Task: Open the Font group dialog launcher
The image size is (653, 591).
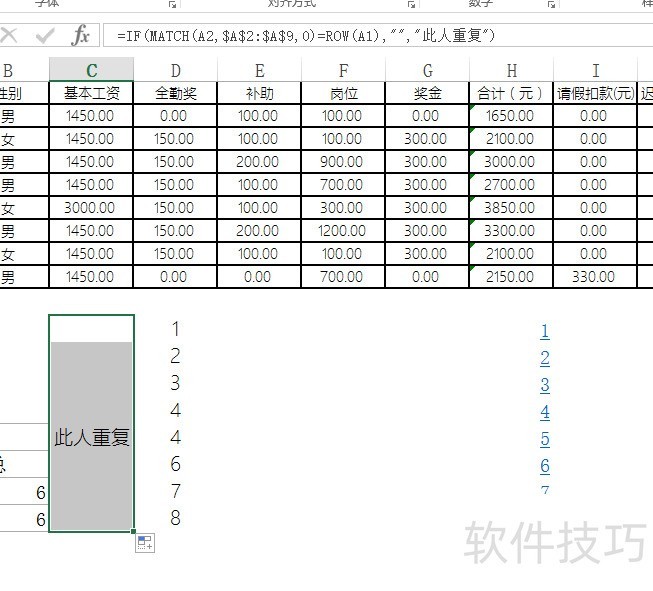Action: (172, 5)
